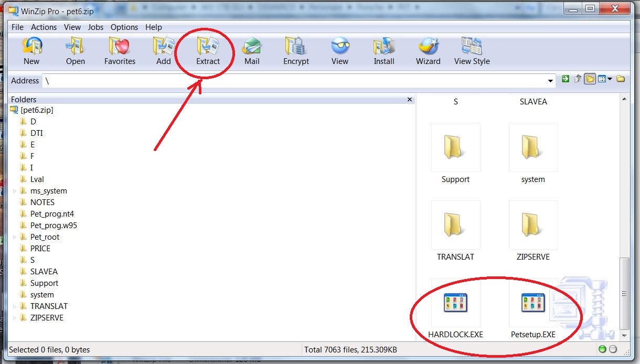Select the Pet_prog.w95 folder in tree

point(54,226)
